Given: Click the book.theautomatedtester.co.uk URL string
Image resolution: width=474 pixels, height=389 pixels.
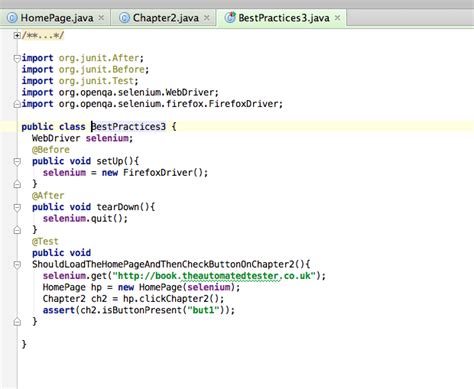Looking at the screenshot, I should 214,276.
